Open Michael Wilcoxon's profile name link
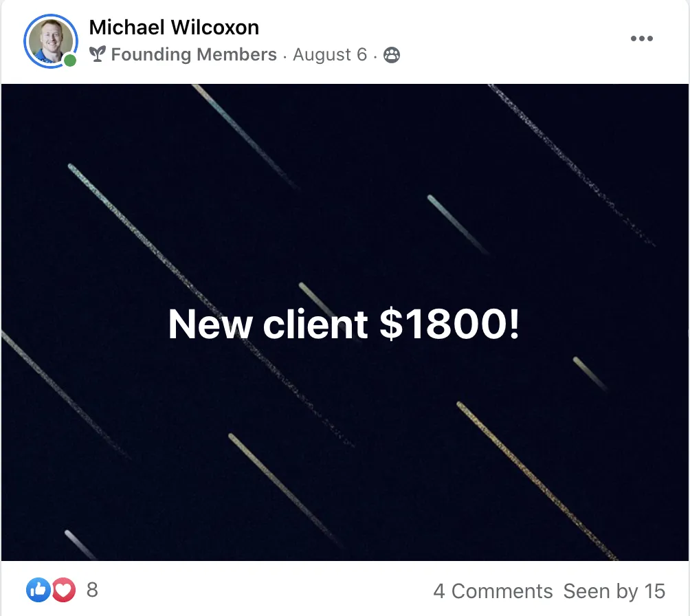This screenshot has width=690, height=616. pyautogui.click(x=174, y=27)
